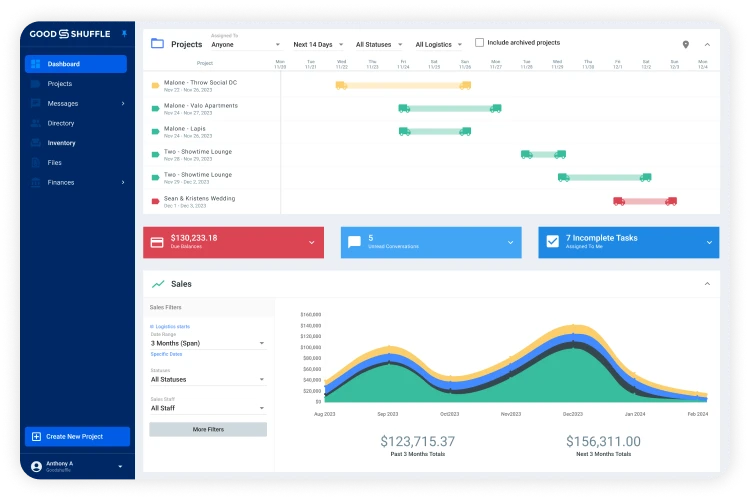Click the red truck icon for Sean & Kristens Wedding
750x499 pixels.
(618, 201)
